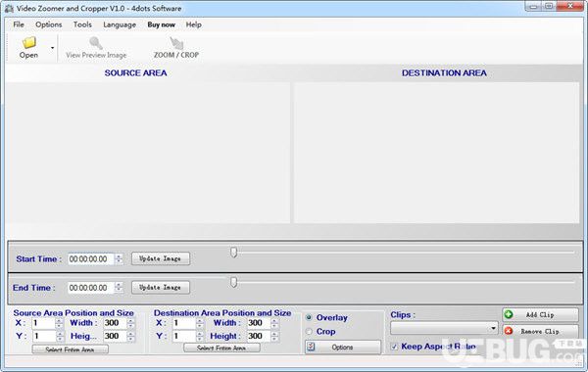Click the Start Time input field

point(91,258)
